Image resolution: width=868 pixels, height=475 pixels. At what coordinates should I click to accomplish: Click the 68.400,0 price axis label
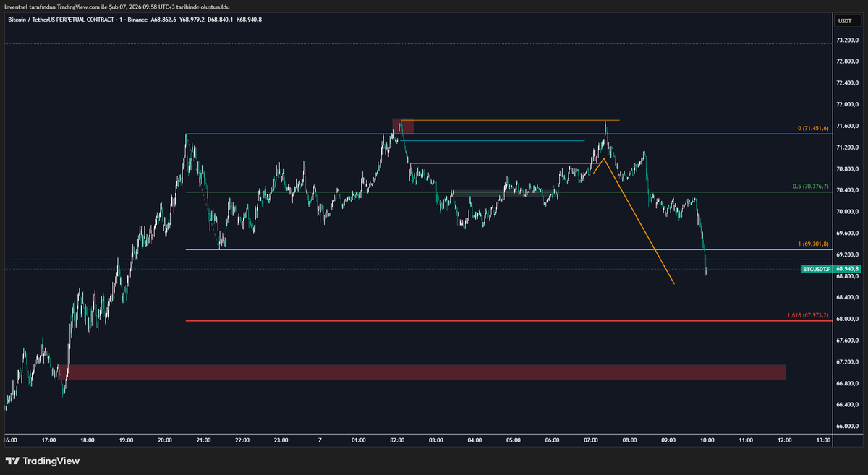(846, 298)
